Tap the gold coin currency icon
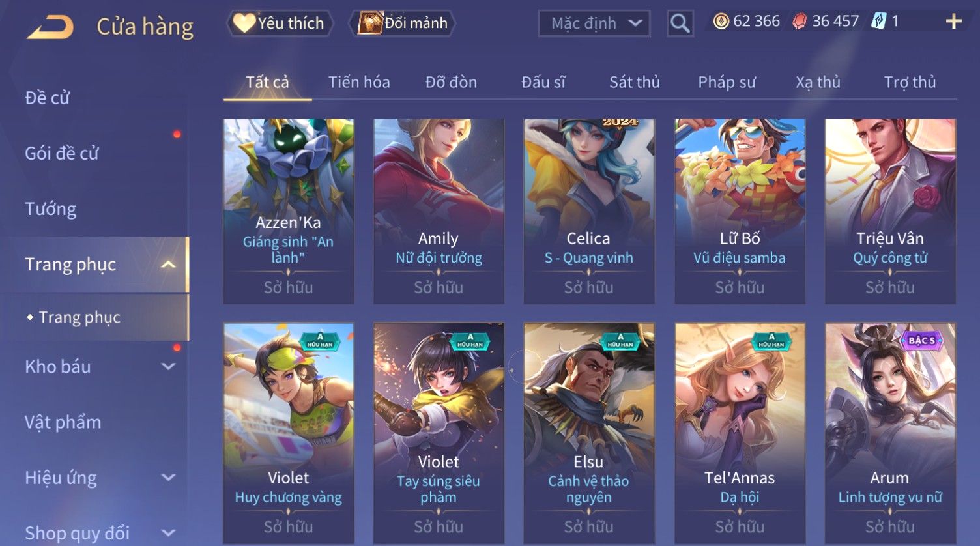980x546 pixels. coord(721,22)
